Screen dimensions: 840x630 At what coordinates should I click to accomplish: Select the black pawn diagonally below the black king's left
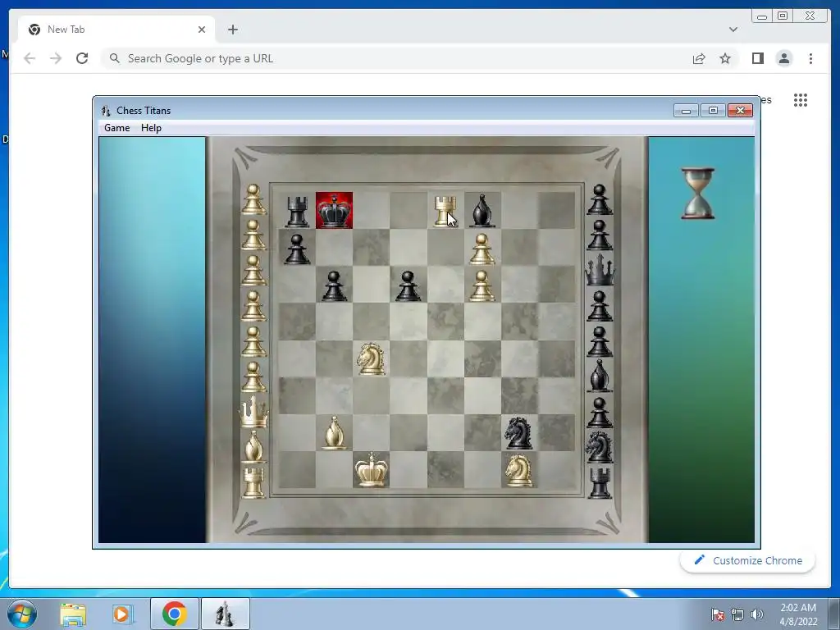click(334, 285)
